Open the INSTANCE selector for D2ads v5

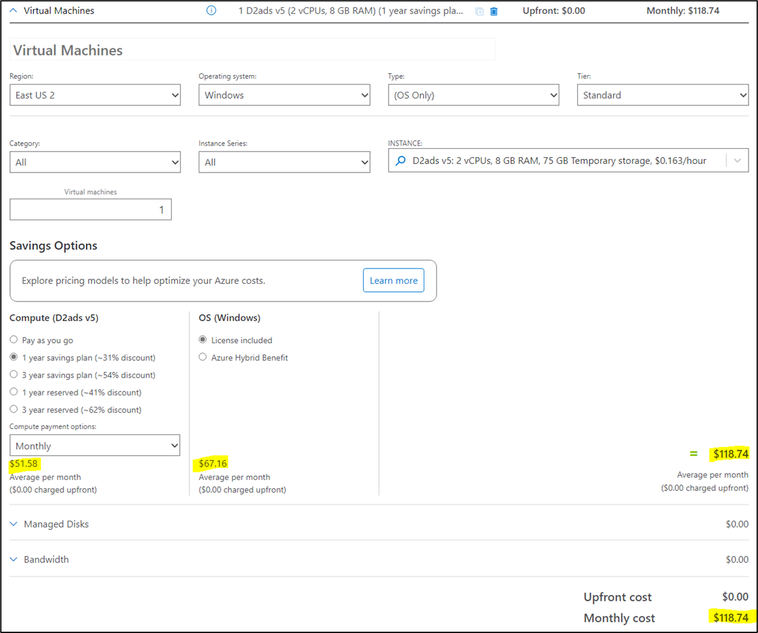pyautogui.click(x=568, y=161)
